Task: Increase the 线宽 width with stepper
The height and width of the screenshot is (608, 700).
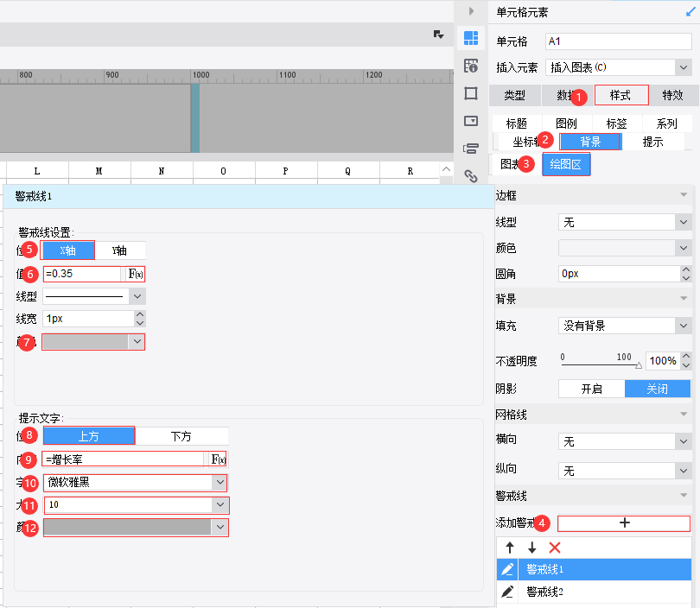Action: (x=140, y=314)
